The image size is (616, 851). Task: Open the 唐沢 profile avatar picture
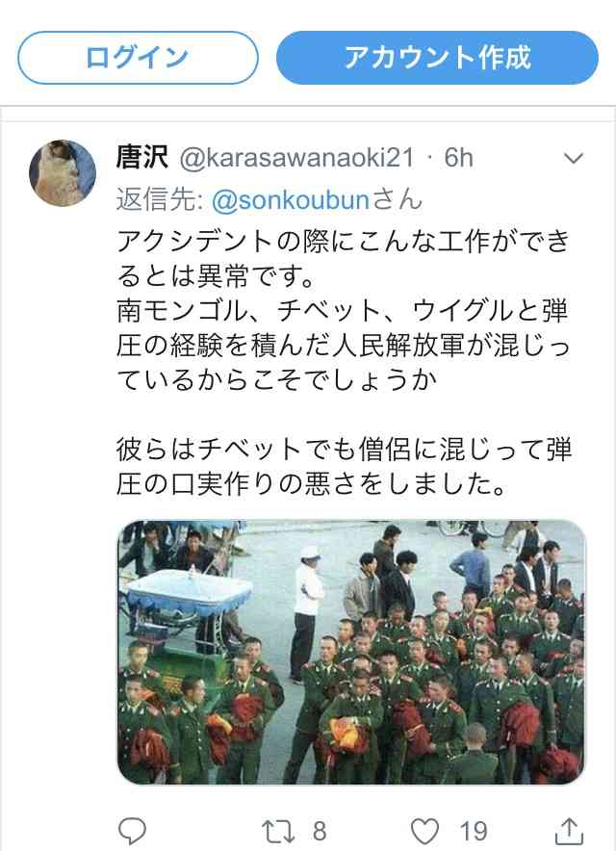(63, 173)
